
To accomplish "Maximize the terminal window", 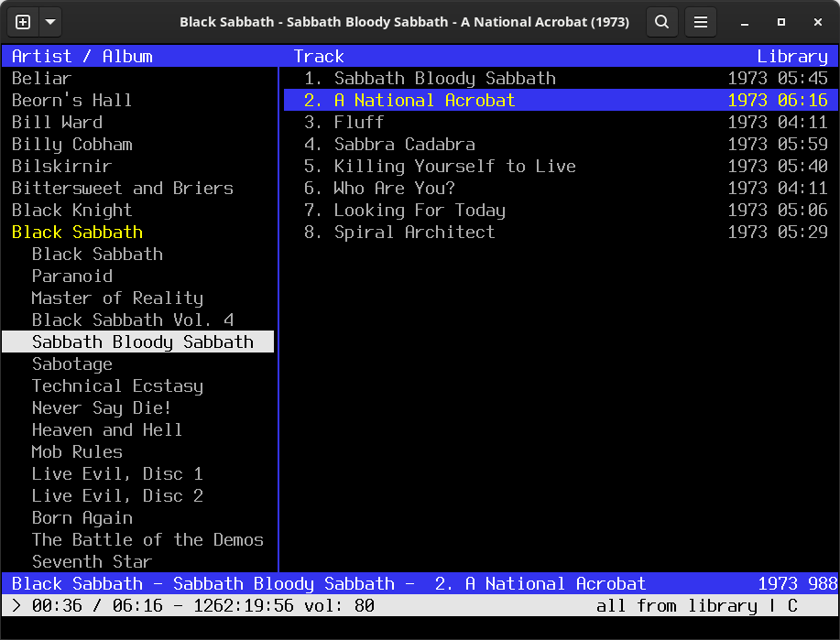I will (781, 22).
